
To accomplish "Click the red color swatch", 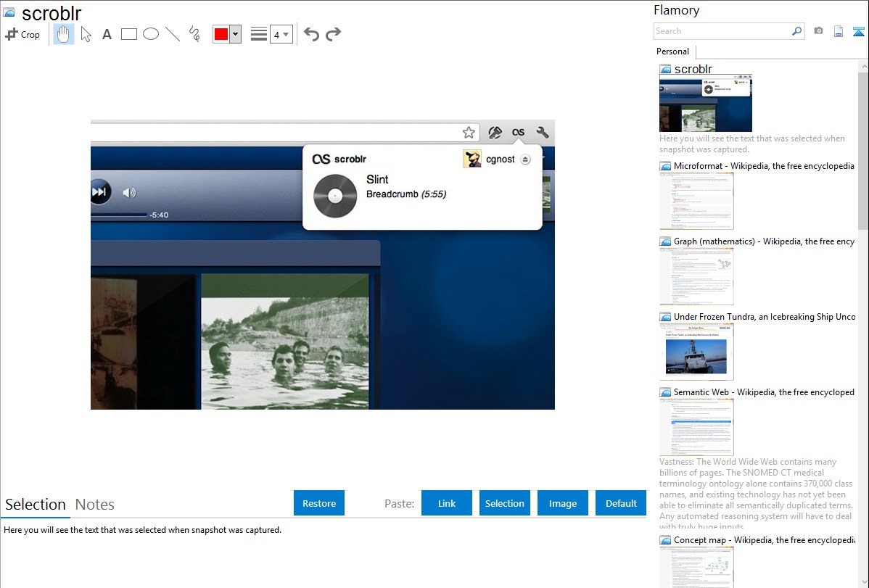I will [221, 34].
